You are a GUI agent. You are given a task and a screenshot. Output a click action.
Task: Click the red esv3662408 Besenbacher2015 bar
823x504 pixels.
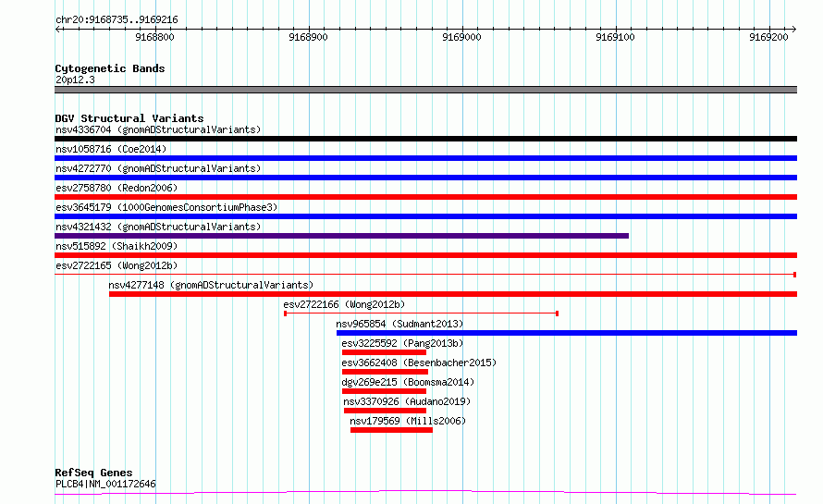(385, 372)
